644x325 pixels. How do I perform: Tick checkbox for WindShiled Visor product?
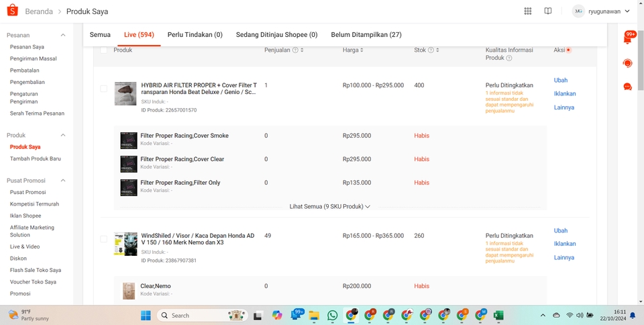(x=103, y=239)
